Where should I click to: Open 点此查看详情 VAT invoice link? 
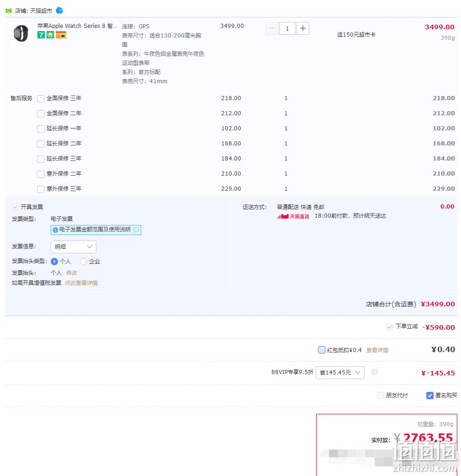click(x=81, y=283)
